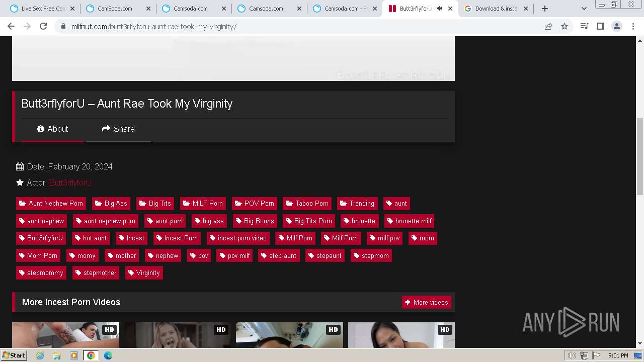
Task: Bookmark this page with the star
Action: coord(565,26)
